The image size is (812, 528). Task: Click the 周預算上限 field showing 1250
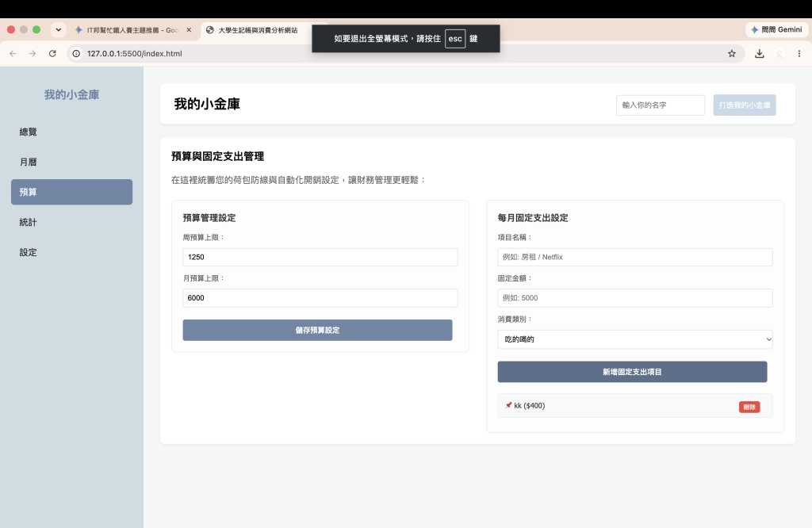[x=320, y=258]
